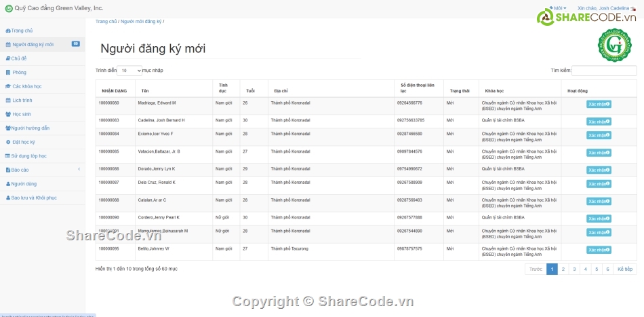Image resolution: width=644 pixels, height=317 pixels.
Task: Go to the Kế tiếp pagination page
Action: (x=624, y=269)
